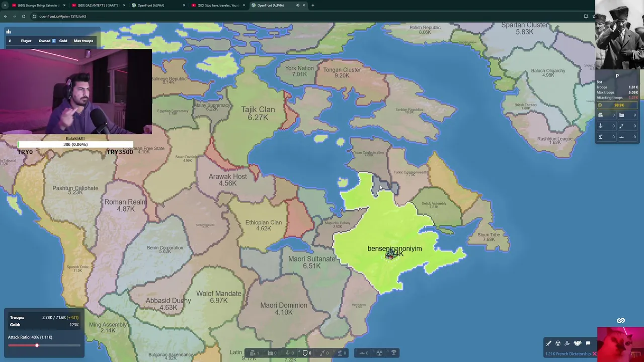644x362 pixels.
Task: Click the sword attack icon
Action: click(x=549, y=343)
